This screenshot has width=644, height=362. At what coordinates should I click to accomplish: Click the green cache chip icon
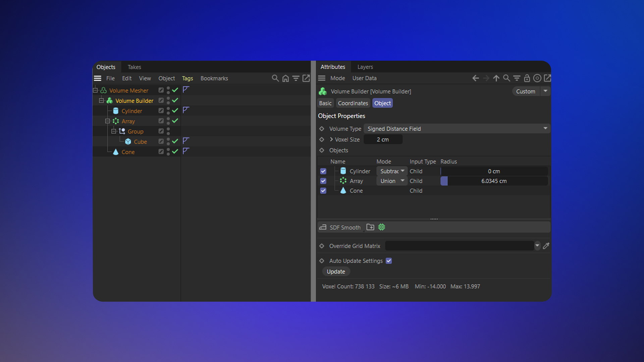382,227
